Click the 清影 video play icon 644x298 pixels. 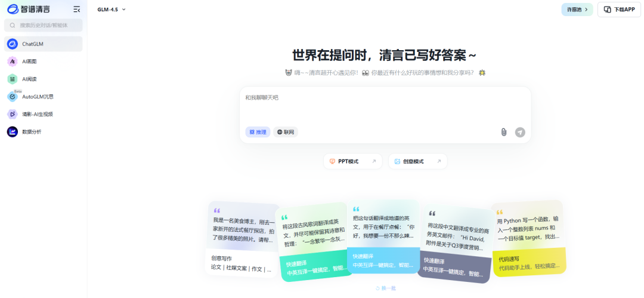tap(13, 114)
